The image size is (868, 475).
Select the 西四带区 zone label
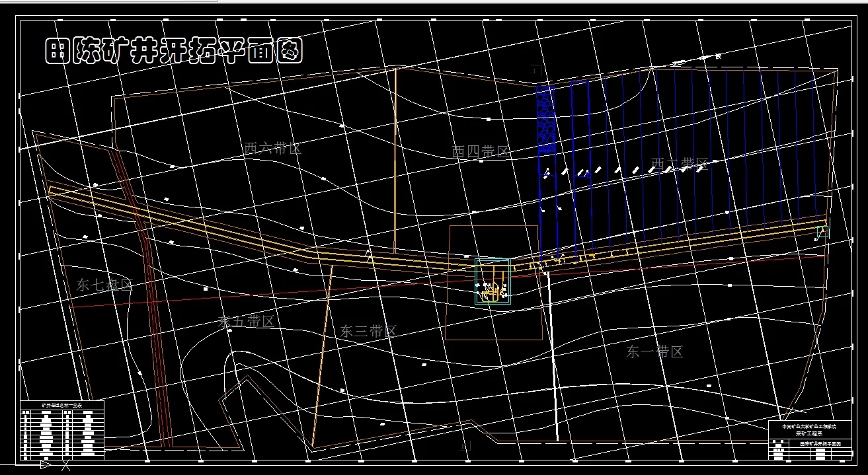tap(481, 151)
